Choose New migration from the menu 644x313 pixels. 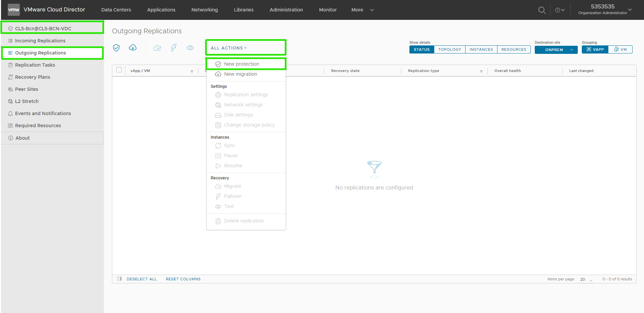coord(246,74)
